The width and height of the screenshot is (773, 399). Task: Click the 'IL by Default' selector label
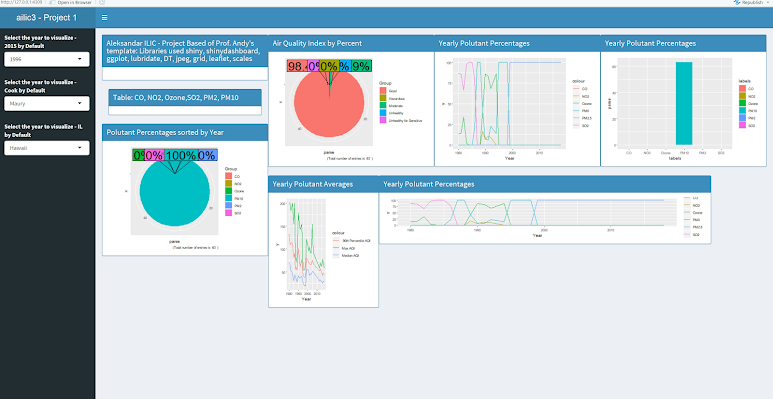tap(43, 131)
